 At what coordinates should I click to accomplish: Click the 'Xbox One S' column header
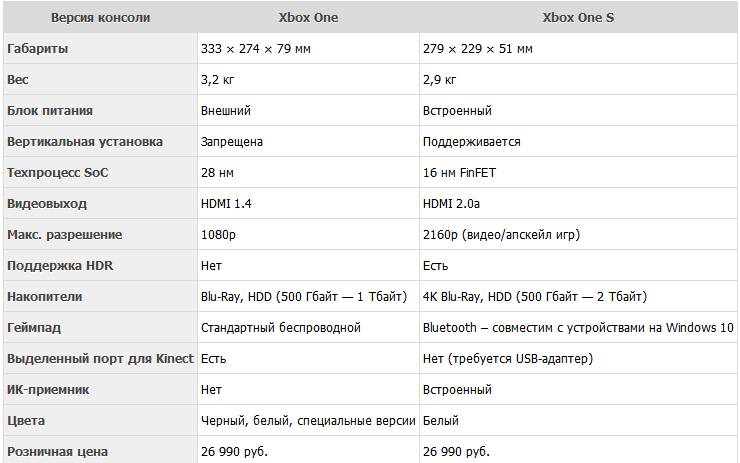pos(578,17)
